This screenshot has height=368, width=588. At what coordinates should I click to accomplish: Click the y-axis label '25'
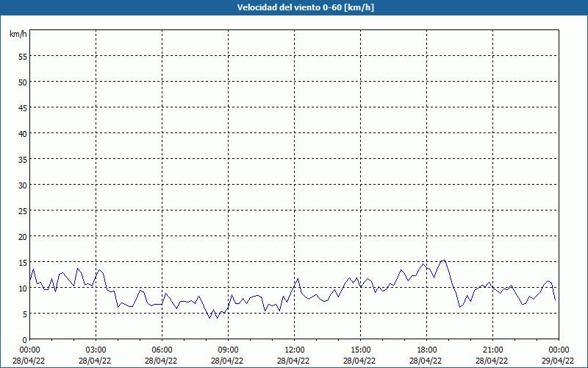point(23,211)
